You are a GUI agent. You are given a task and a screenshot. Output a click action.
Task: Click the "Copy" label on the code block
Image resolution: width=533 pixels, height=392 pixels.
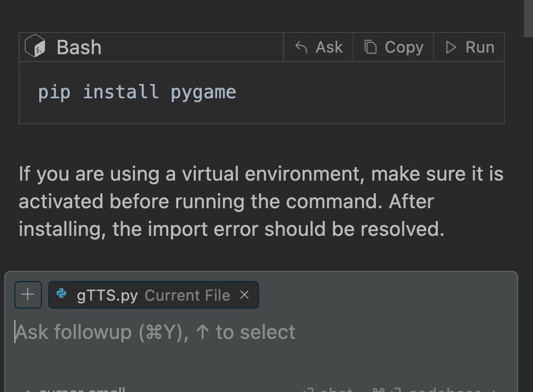[404, 47]
